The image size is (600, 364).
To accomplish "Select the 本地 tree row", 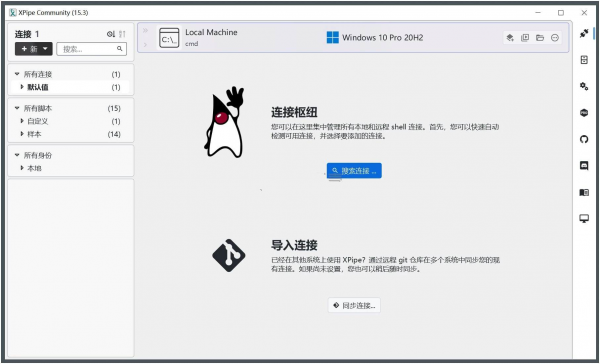I will (70, 168).
